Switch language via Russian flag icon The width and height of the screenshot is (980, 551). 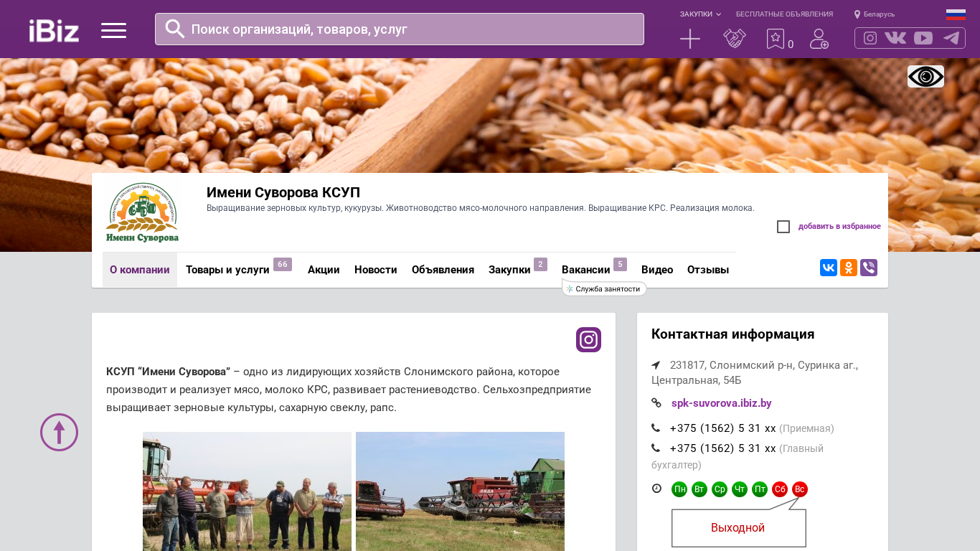coord(956,14)
